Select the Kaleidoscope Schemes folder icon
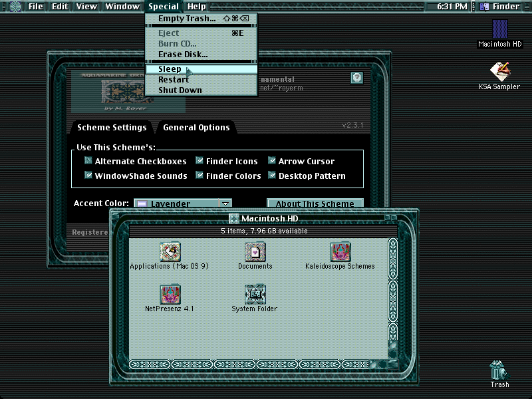This screenshot has height=399, width=532. click(x=340, y=251)
